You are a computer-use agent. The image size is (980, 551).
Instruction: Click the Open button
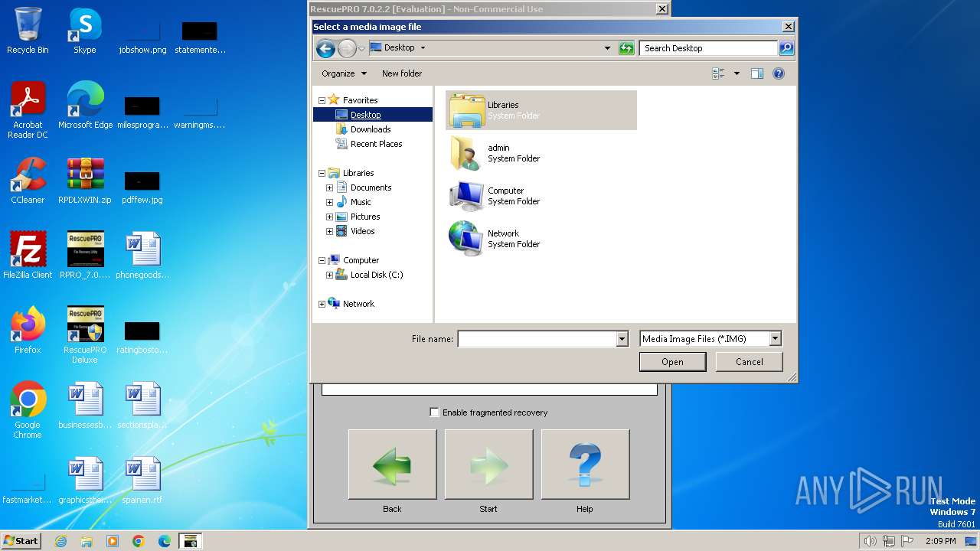point(672,362)
